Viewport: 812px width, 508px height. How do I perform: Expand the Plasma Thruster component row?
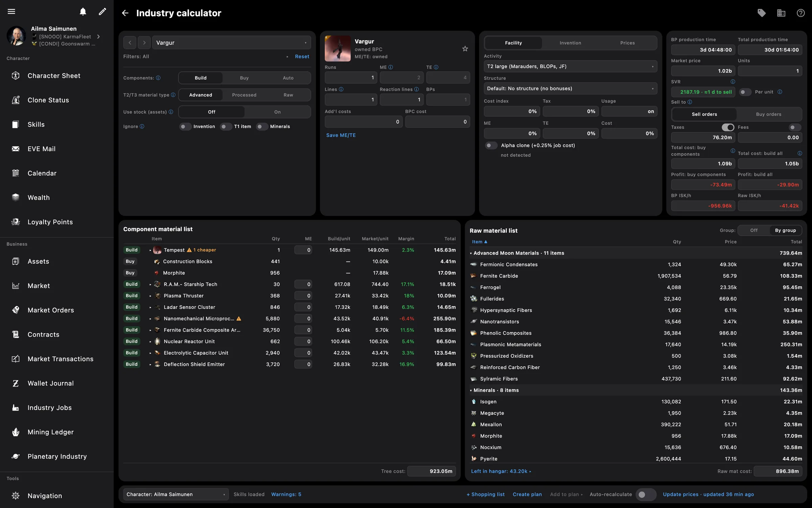click(150, 296)
